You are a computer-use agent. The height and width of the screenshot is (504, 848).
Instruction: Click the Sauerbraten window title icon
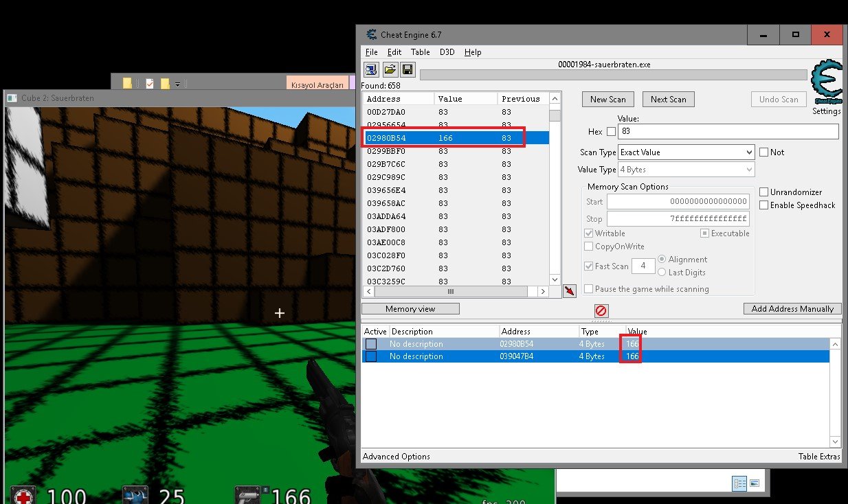click(12, 98)
